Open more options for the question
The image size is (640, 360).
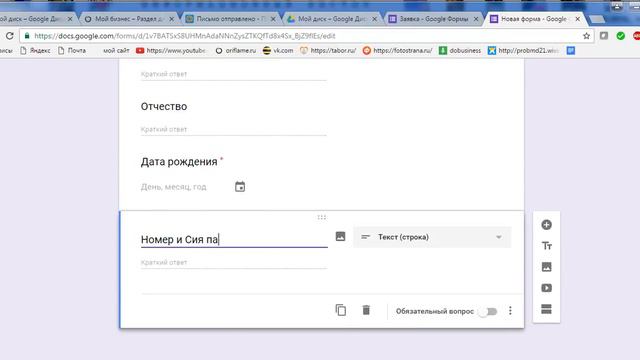[x=510, y=311]
